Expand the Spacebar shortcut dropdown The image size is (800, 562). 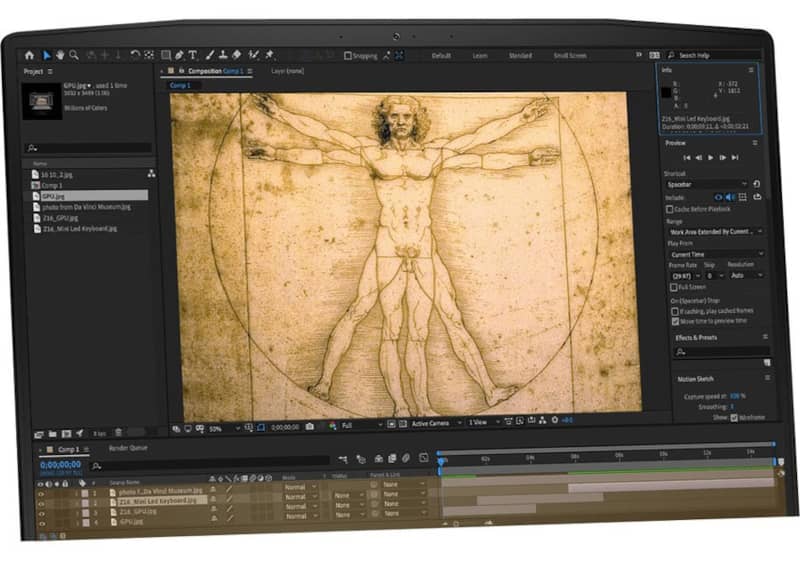pos(706,184)
